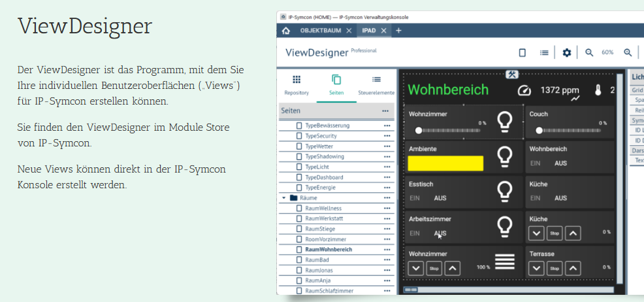Click the tools wrench icon above canvas
The image size is (644, 302).
point(512,75)
